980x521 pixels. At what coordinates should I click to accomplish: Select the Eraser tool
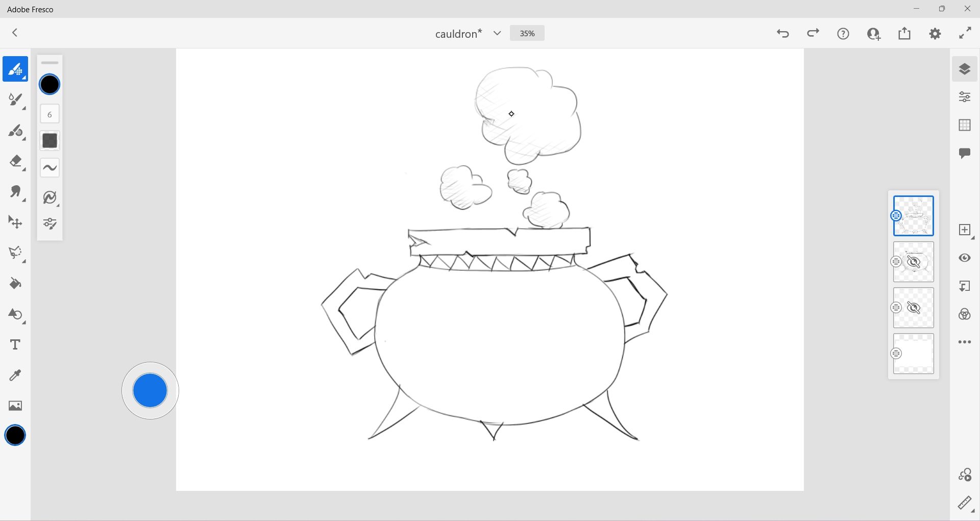coord(15,162)
